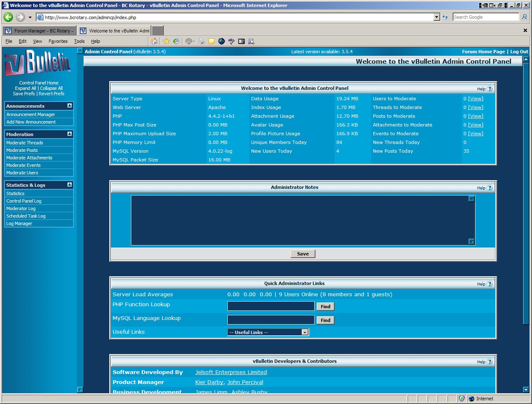
Task: Click the Kier Darby link
Action: (209, 382)
